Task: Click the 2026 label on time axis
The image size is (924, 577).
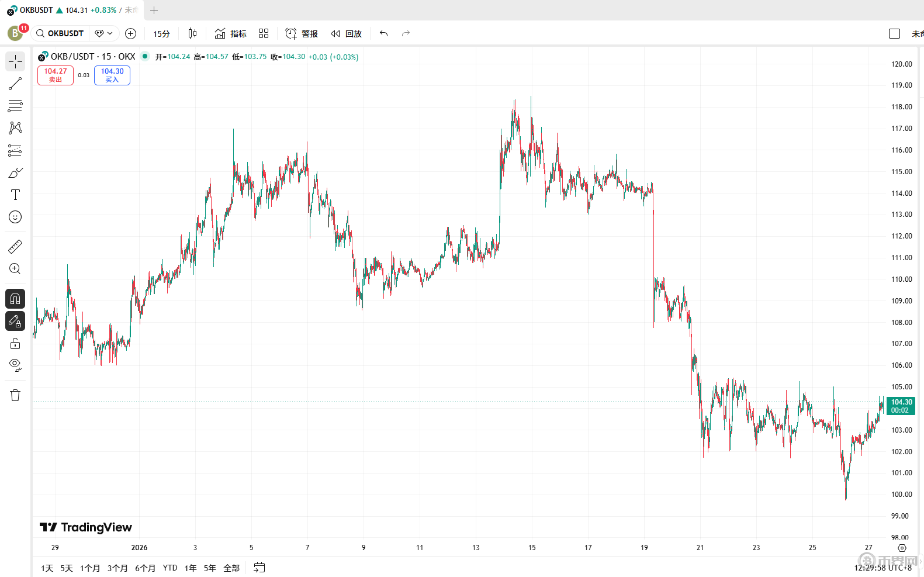Action: coord(139,548)
